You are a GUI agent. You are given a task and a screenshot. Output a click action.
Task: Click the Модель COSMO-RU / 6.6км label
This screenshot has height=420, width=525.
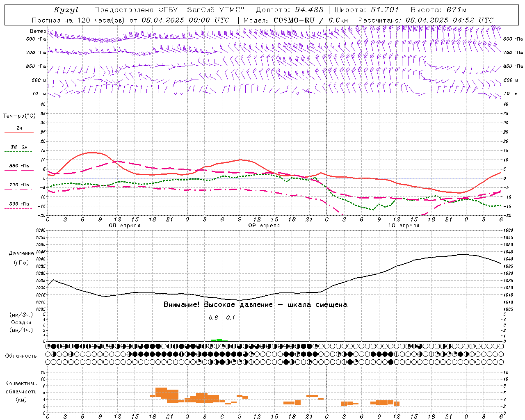[295, 20]
